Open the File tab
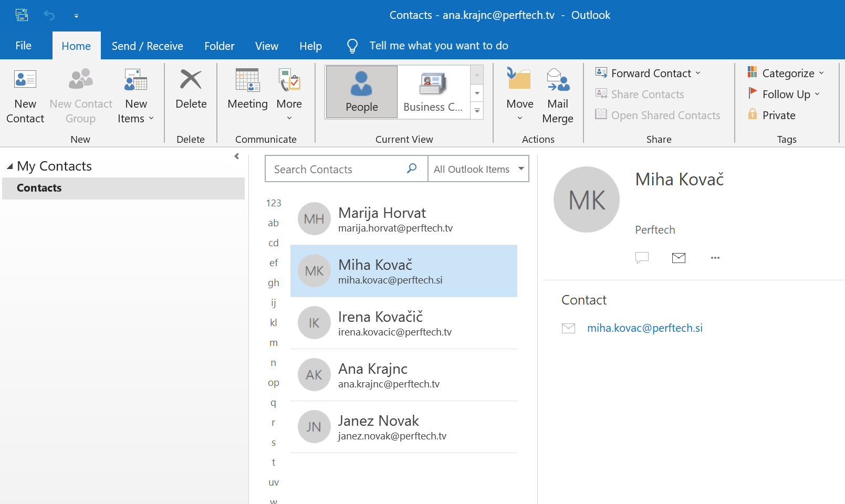The width and height of the screenshot is (845, 504). [x=24, y=46]
